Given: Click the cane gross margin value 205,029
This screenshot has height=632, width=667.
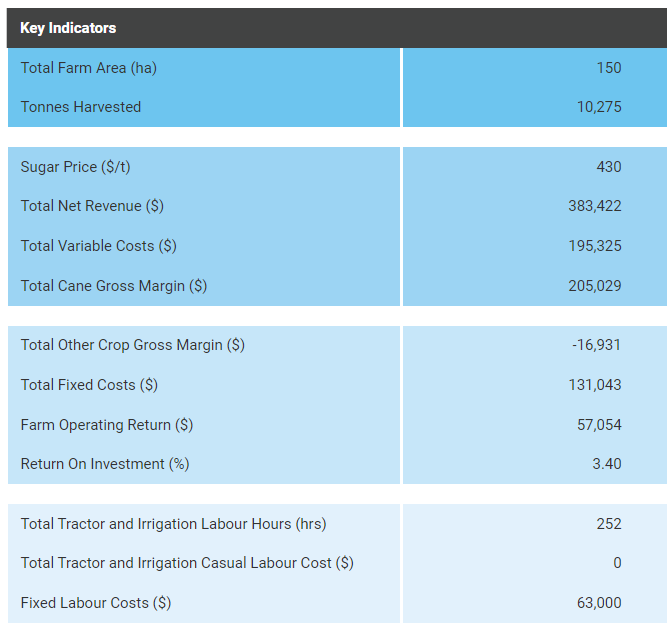Looking at the screenshot, I should click(594, 286).
